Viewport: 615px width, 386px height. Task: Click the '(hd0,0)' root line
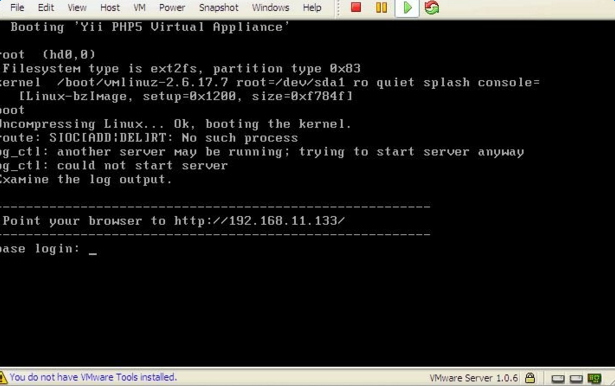click(x=47, y=55)
